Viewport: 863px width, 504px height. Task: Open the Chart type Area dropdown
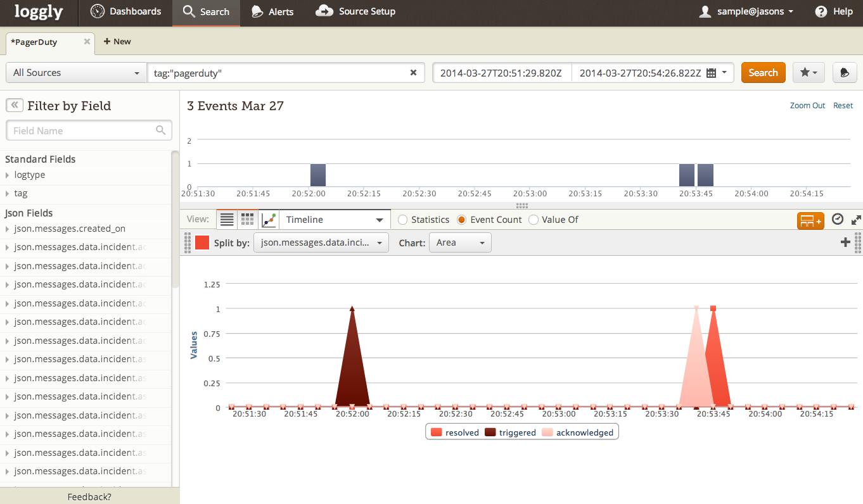point(459,243)
